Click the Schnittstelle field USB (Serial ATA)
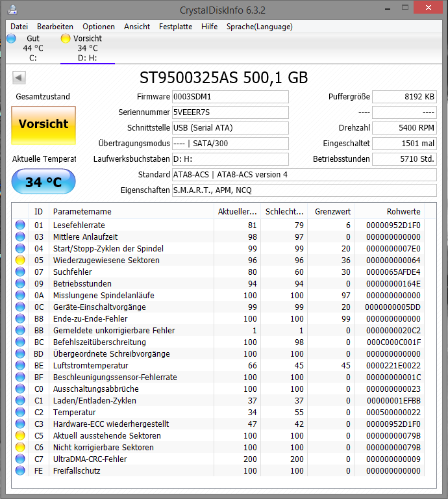The height and width of the screenshot is (499, 448). click(230, 128)
